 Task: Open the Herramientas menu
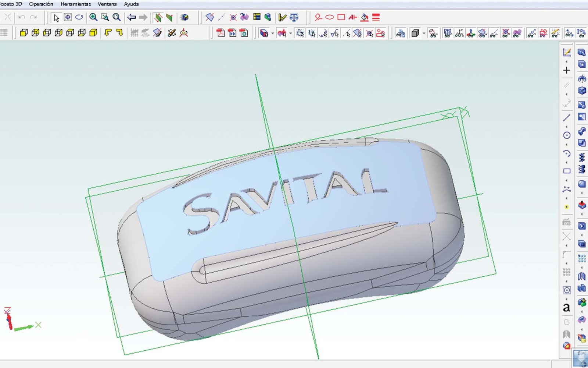[x=76, y=4]
